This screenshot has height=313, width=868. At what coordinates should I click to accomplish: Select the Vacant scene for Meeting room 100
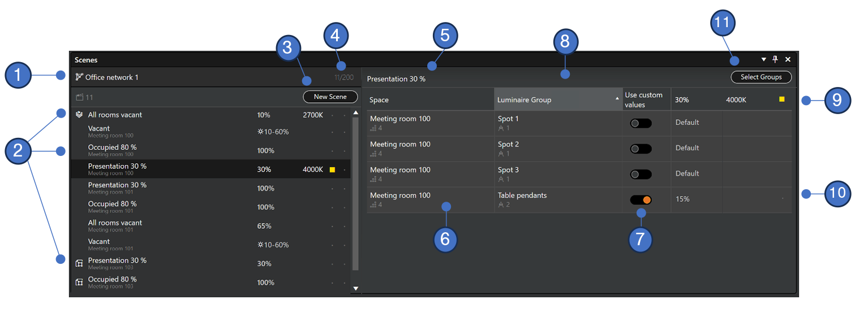pos(210,132)
